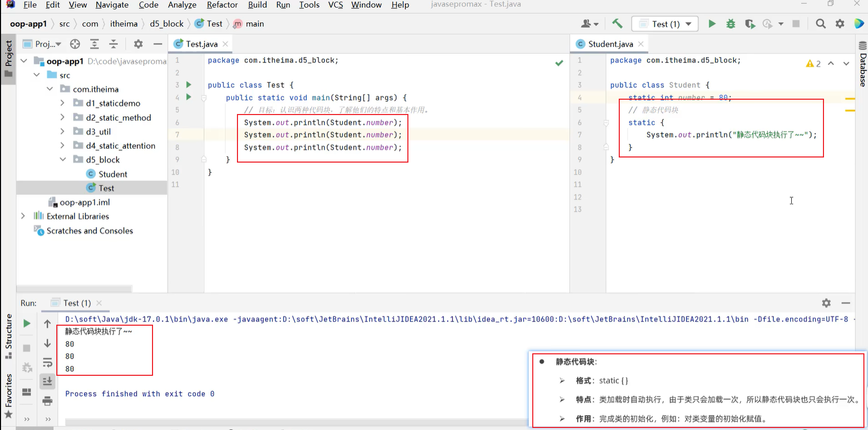Expand all in project panel
This screenshot has width=868, height=430.
pos(94,44)
